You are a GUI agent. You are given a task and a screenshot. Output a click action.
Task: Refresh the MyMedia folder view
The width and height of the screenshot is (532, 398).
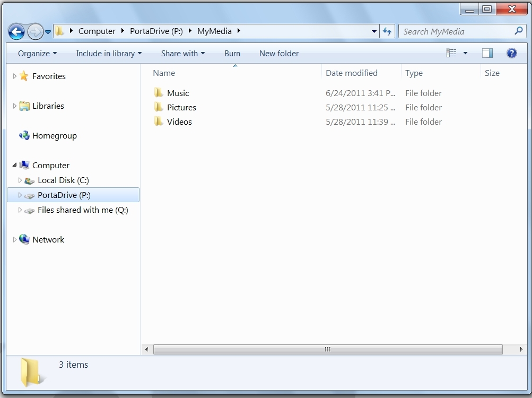387,32
